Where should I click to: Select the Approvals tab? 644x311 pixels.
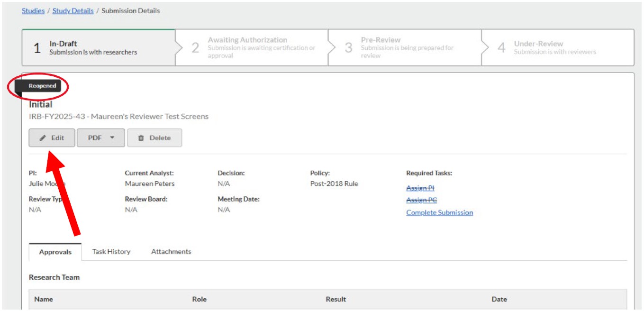pyautogui.click(x=55, y=252)
